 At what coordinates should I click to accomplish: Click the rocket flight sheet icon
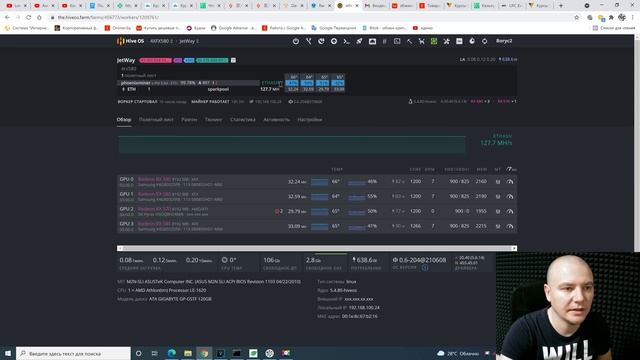pos(359,41)
